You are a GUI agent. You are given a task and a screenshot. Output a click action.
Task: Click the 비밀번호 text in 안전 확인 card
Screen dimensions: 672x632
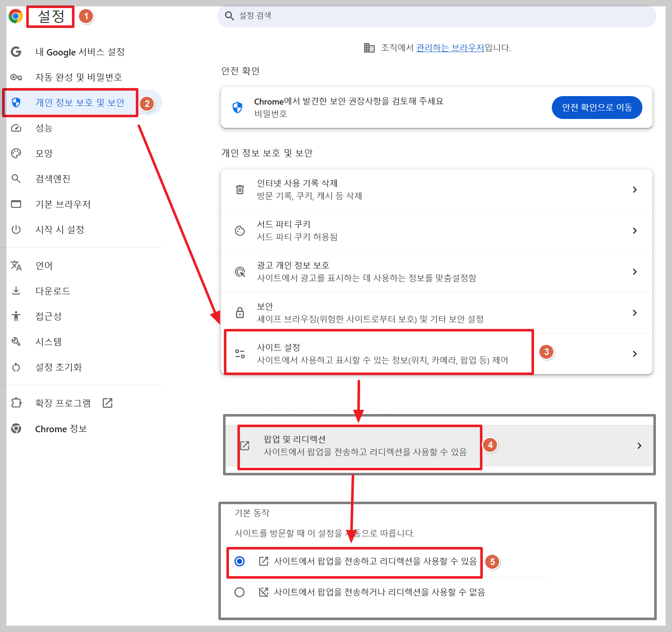tap(270, 114)
